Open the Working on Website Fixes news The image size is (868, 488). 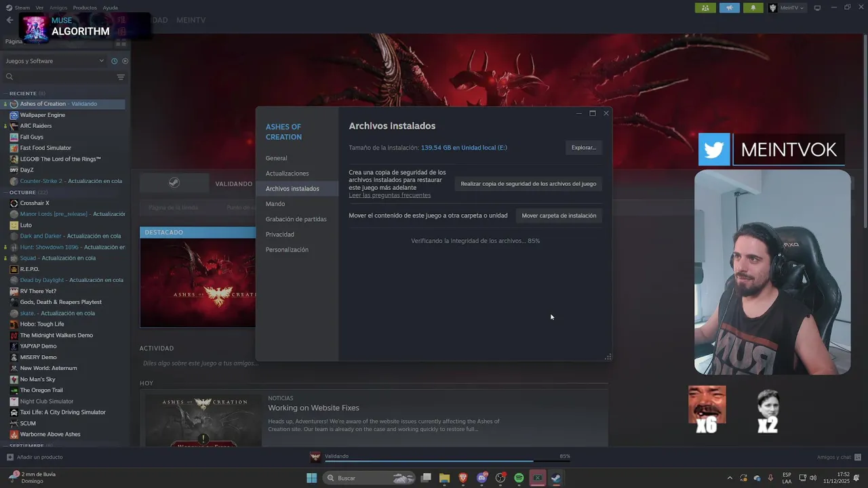[x=313, y=408]
